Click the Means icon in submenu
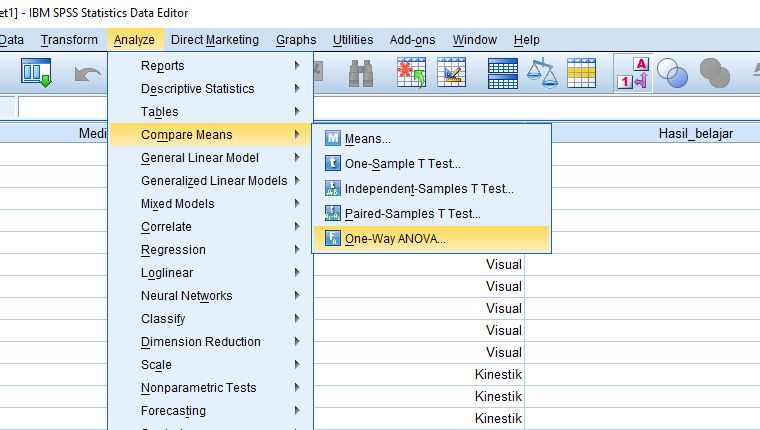Viewport: 760px width, 430px height. [x=332, y=138]
